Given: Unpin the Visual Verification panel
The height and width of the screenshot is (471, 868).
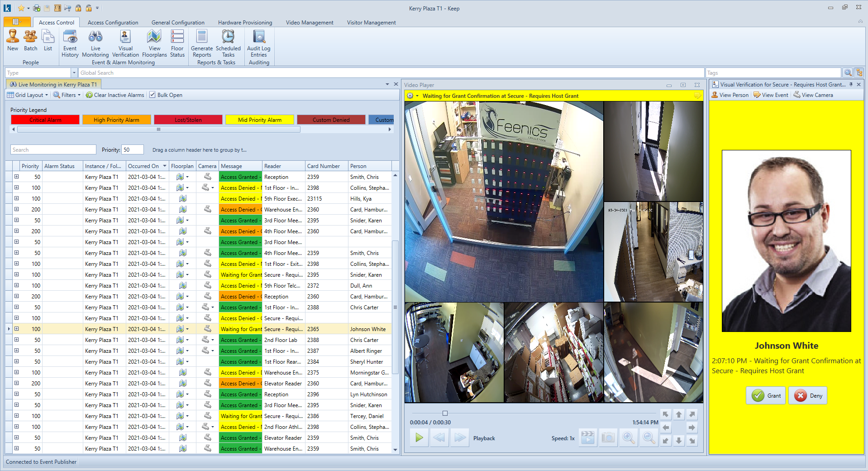Looking at the screenshot, I should click(x=850, y=84).
